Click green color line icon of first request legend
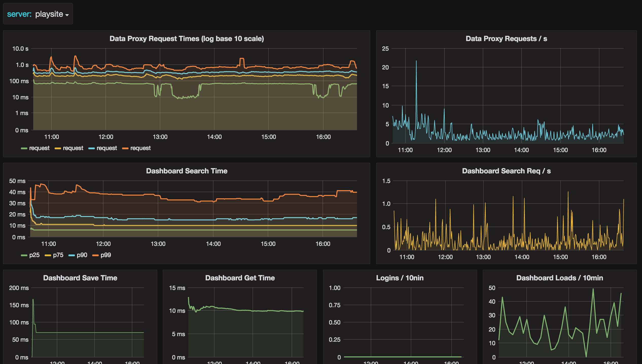The width and height of the screenshot is (642, 364). [x=24, y=148]
